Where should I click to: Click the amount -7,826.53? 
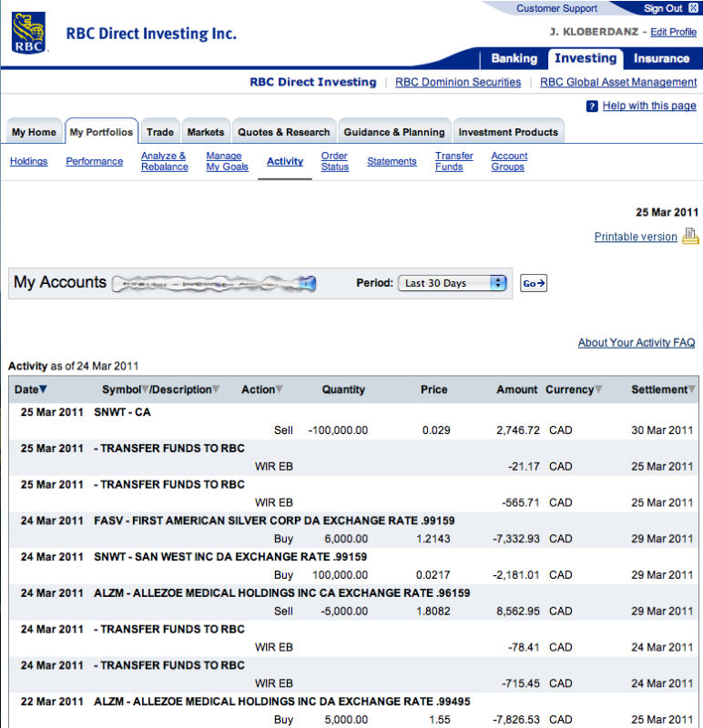point(516,720)
